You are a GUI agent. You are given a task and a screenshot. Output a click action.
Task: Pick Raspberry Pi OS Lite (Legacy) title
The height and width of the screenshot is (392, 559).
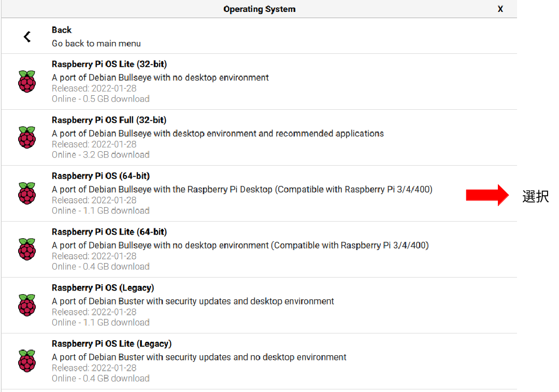coord(111,344)
